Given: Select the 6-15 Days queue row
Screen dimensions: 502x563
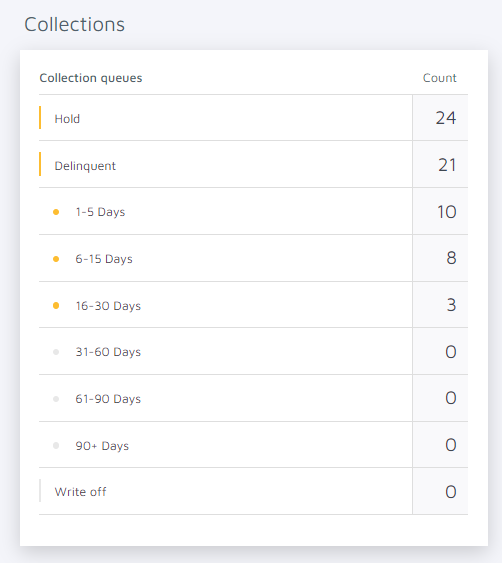Looking at the screenshot, I should [x=253, y=259].
